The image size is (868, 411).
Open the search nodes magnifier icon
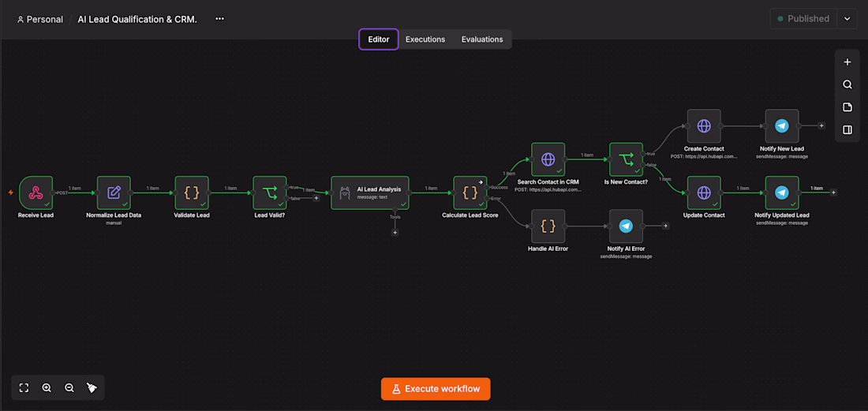(x=847, y=84)
